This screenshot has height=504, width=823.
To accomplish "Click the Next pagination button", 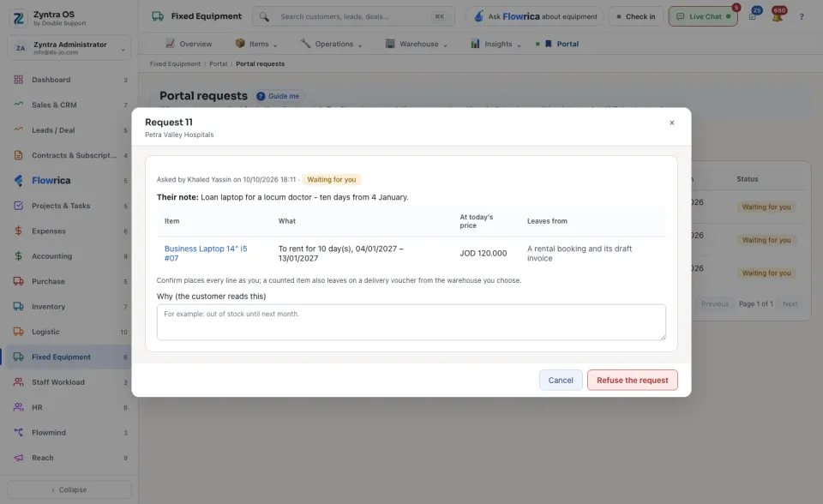I will 790,304.
